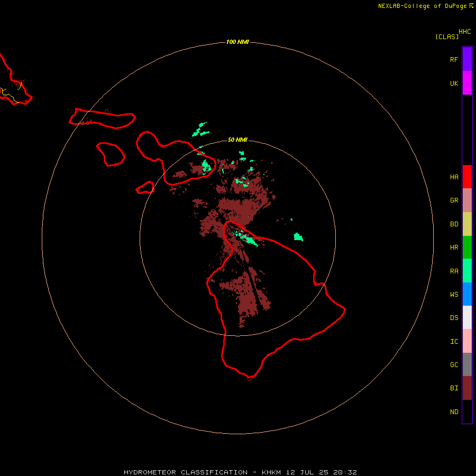Choose the WS blue legend swatch
Image resolution: width=476 pixels, height=476 pixels.
[x=467, y=294]
